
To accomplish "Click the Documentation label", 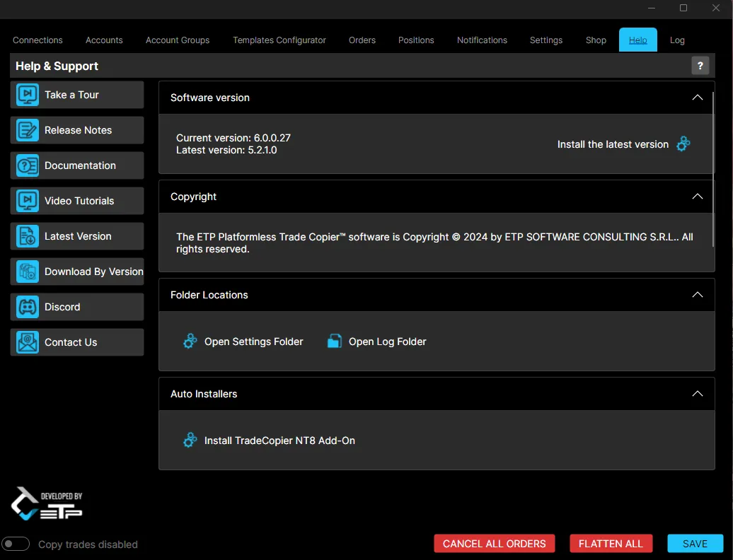I will (80, 165).
